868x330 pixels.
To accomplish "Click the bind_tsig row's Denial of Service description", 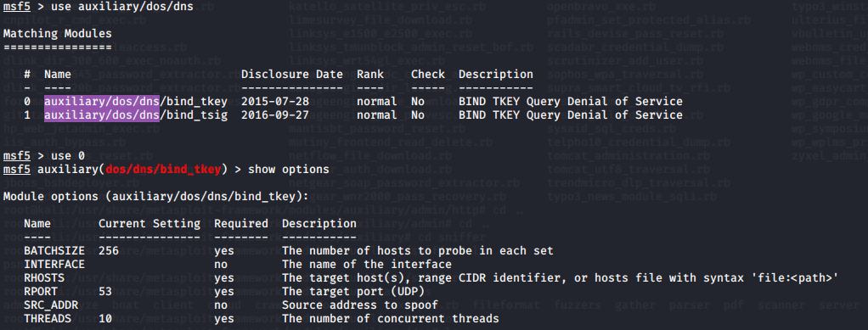I will (571, 115).
